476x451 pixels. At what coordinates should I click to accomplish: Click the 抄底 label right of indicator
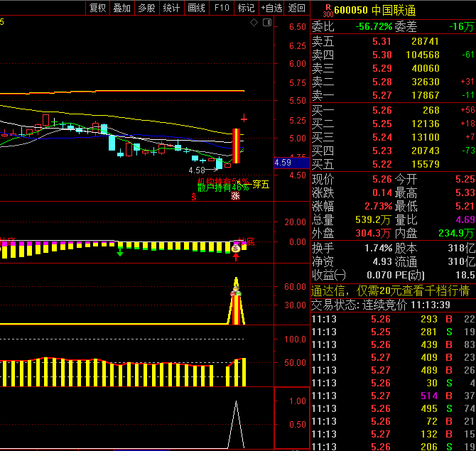point(247,241)
